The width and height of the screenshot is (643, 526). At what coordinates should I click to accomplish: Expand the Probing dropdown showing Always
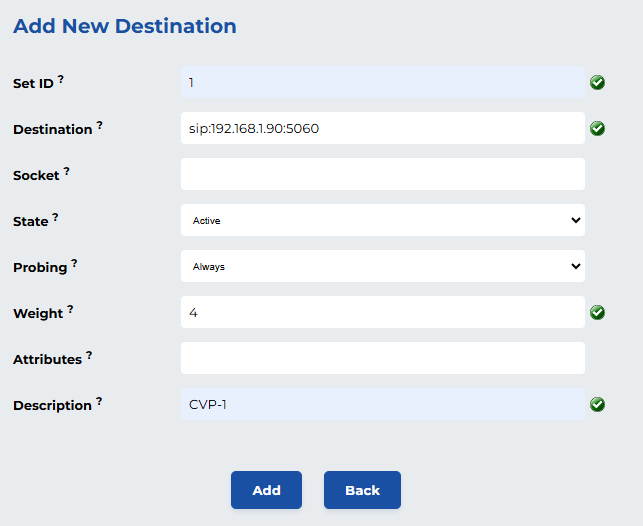(382, 266)
